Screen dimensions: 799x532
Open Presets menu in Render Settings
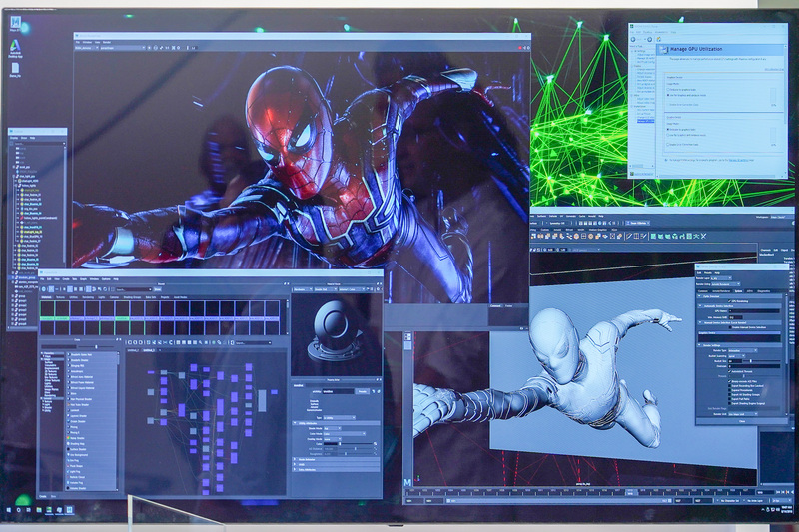[x=708, y=273]
